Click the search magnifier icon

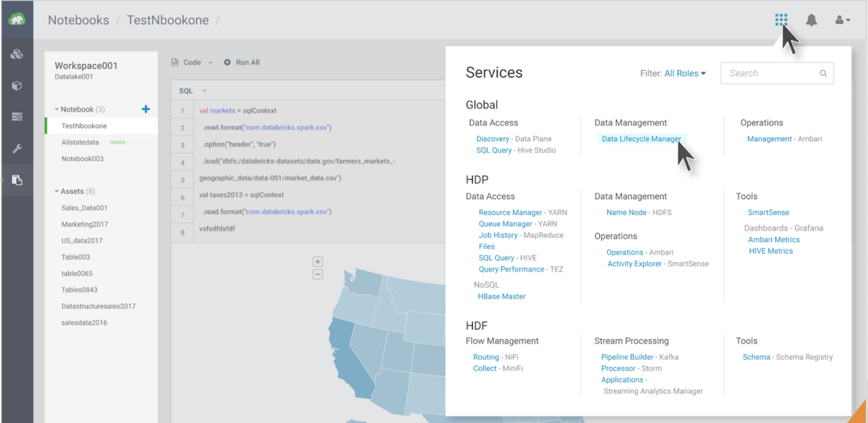823,73
